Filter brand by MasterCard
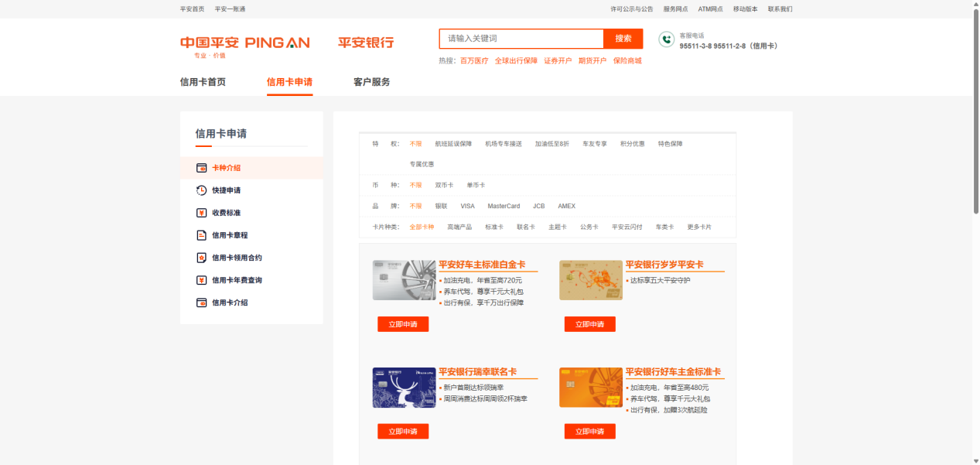This screenshot has width=980, height=465. click(504, 206)
